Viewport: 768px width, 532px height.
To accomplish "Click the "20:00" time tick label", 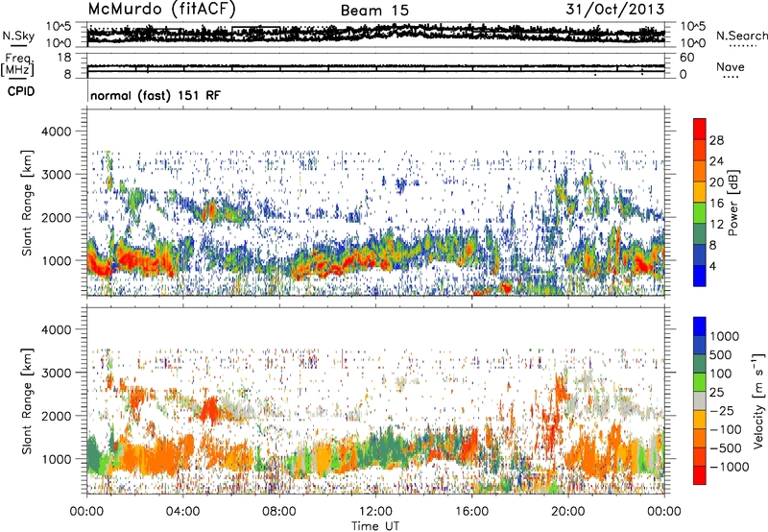I will [x=568, y=512].
